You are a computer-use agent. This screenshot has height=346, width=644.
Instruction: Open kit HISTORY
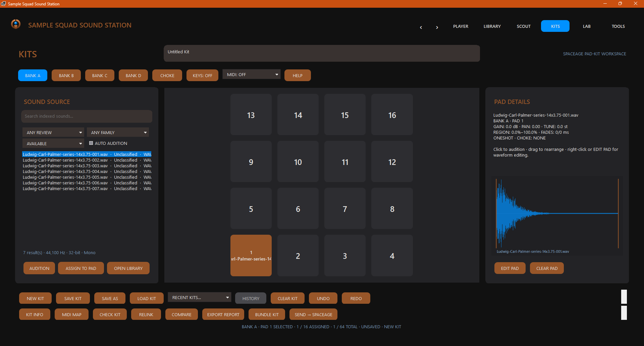[x=251, y=298]
